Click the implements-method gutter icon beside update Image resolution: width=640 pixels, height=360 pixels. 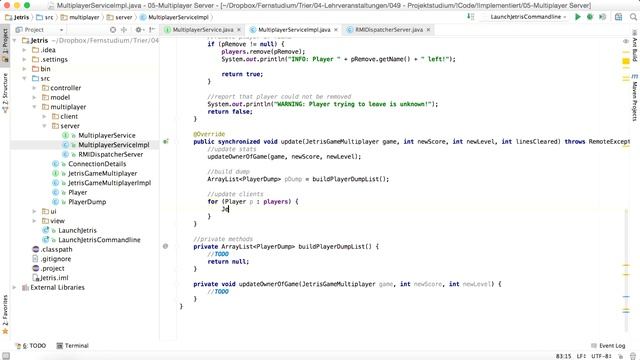tap(166, 142)
